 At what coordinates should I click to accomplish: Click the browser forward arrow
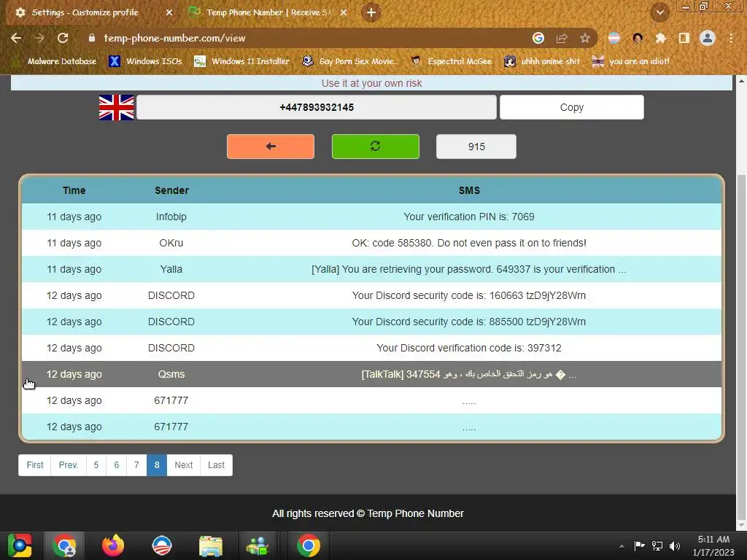tap(39, 38)
